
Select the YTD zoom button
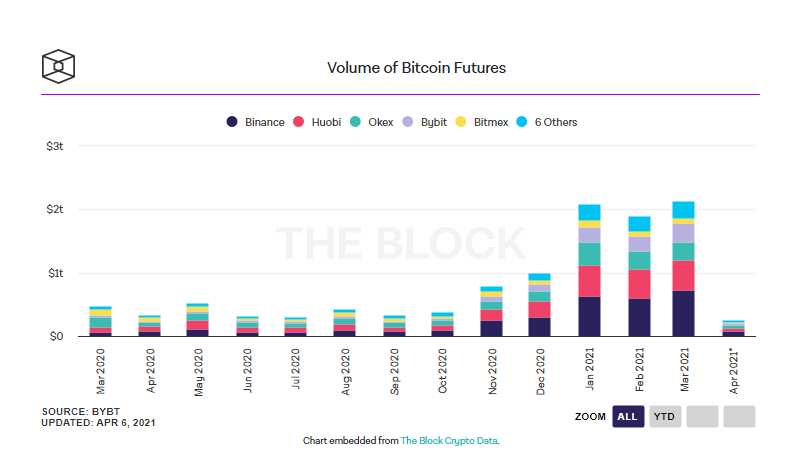tap(664, 416)
